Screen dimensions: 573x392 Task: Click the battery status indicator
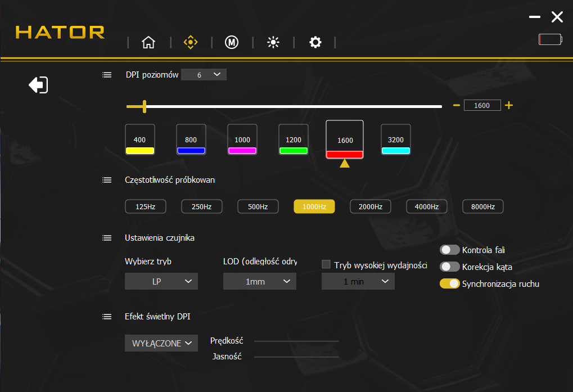coord(551,39)
